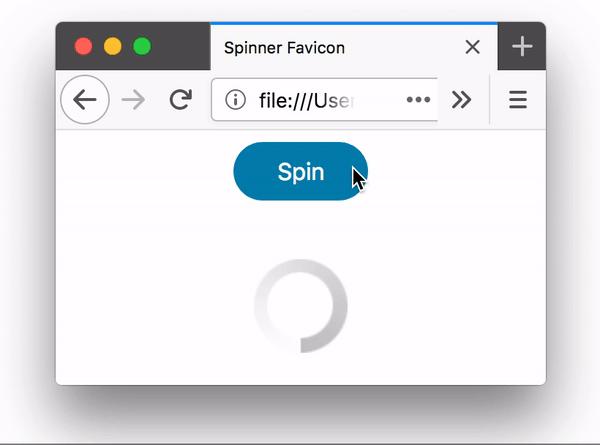Maximize the window with green button
600x445 pixels.
[x=142, y=47]
